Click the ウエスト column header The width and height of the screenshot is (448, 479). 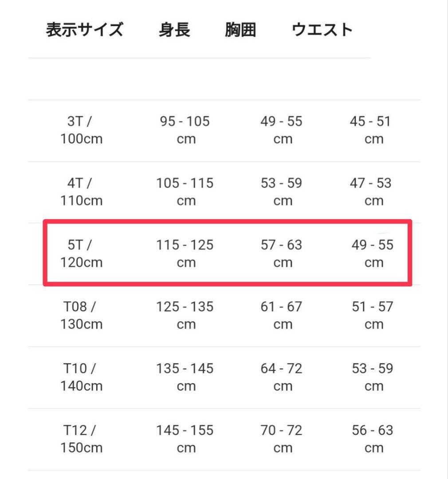coord(322,30)
